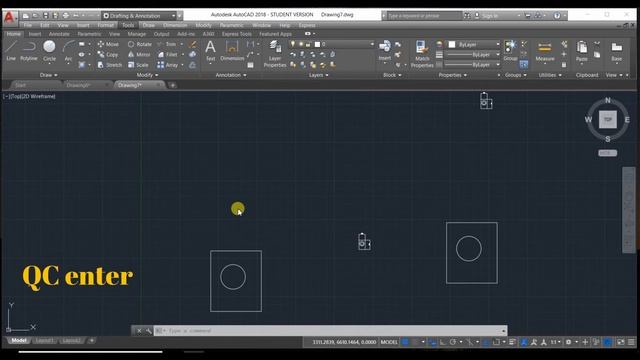Click the Trim tool
The height and width of the screenshot is (360, 640).
[x=167, y=44]
